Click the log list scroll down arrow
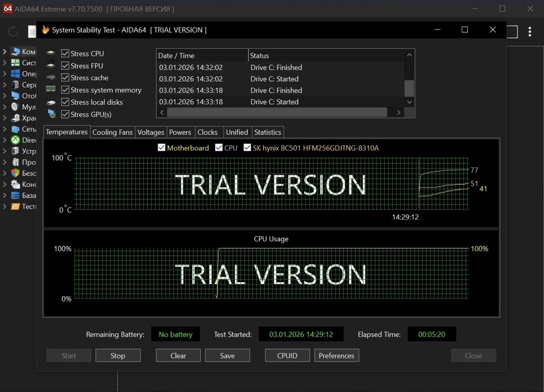Viewport: 544px width, 392px height. click(410, 102)
